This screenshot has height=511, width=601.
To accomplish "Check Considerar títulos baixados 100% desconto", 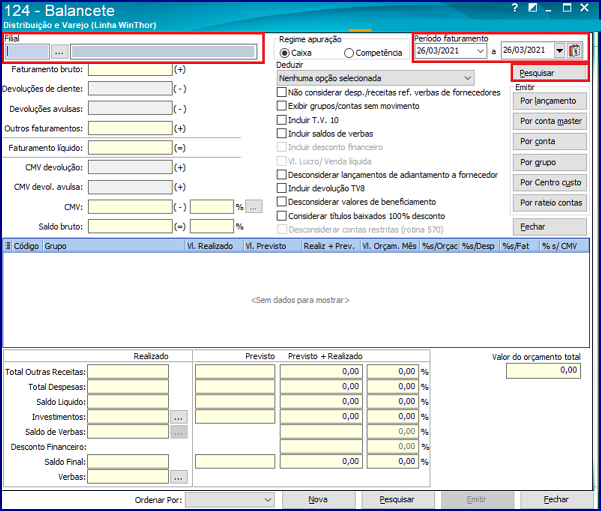I will click(x=281, y=215).
